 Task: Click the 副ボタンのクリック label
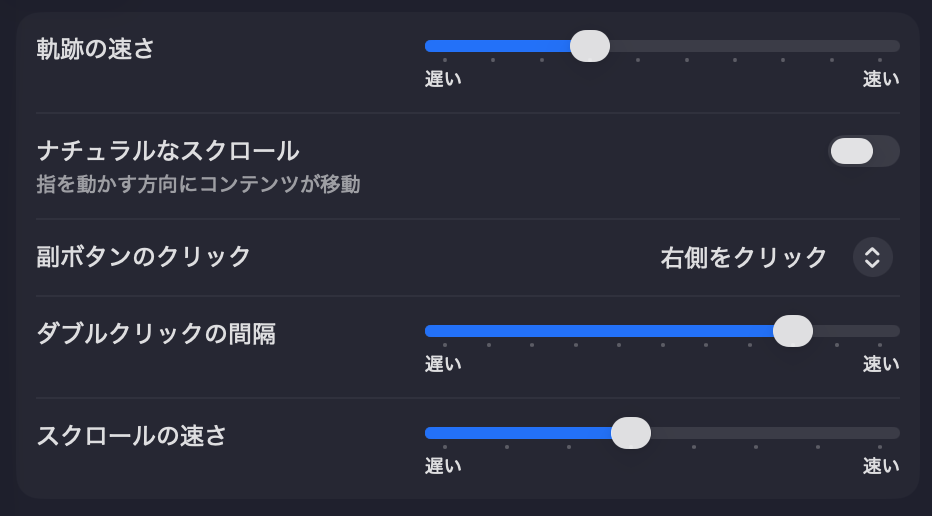(x=143, y=257)
